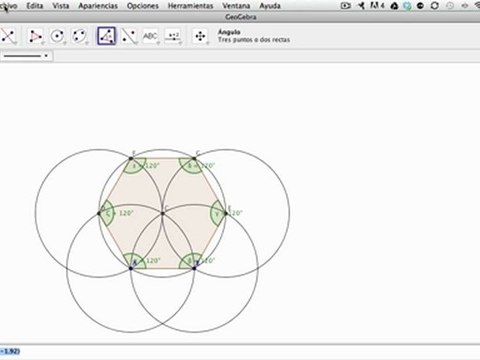Screen dimensions: 480x360
Task: Select the Circle with Center tool
Action: click(x=57, y=36)
